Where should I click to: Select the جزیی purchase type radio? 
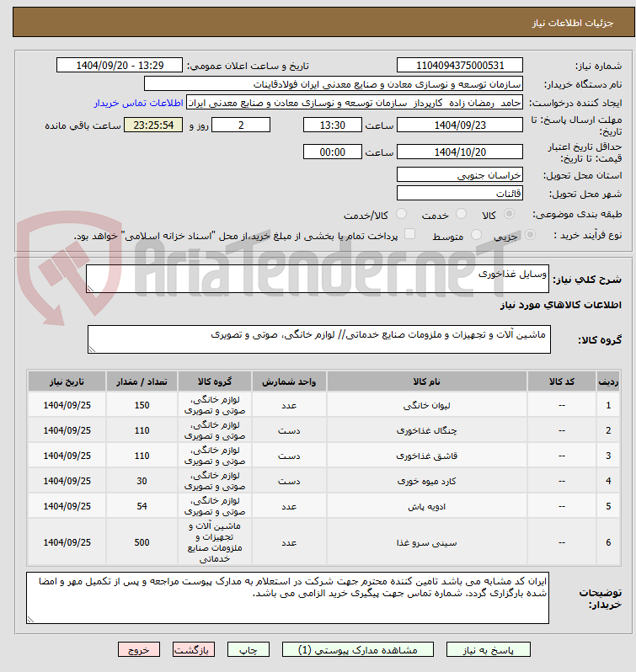(530, 234)
